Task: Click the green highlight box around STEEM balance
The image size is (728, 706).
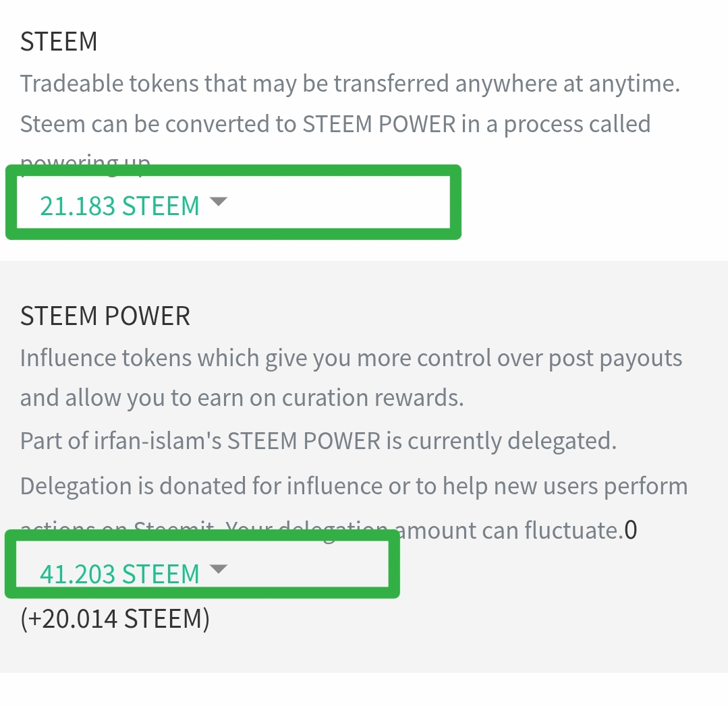Action: coord(233,202)
